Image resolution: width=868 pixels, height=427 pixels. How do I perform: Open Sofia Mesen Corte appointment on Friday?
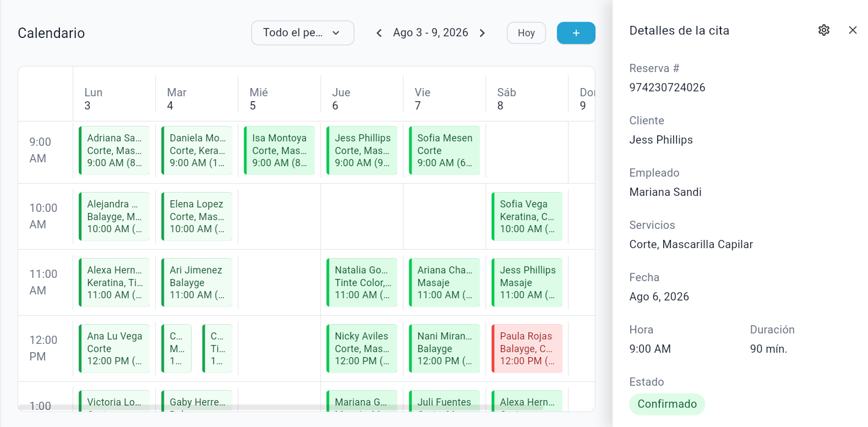click(444, 150)
